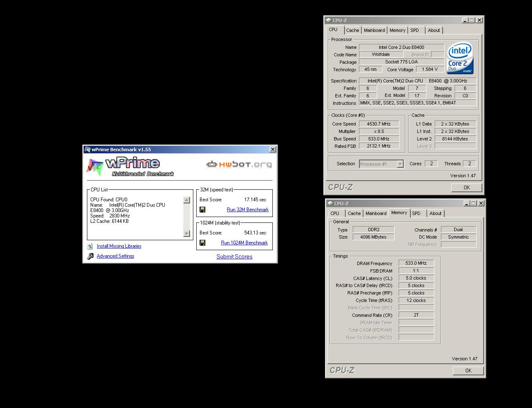Click the 1024M best score 543.13 sec

tap(255, 233)
